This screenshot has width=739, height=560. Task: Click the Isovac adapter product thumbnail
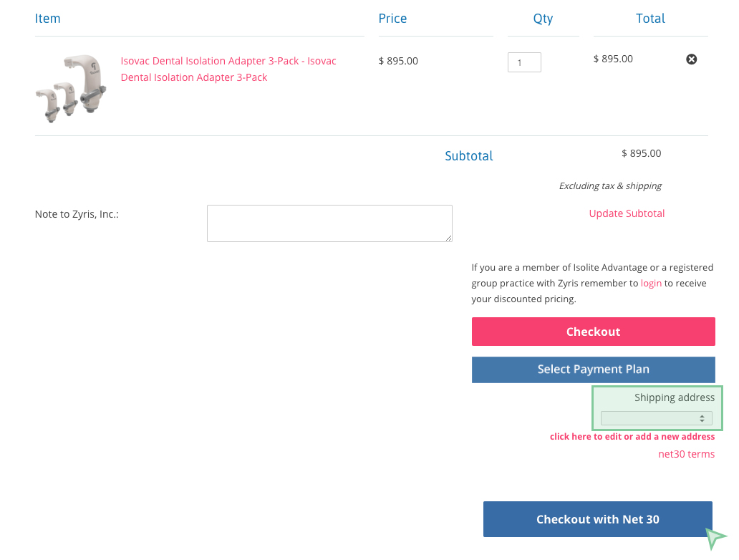click(x=71, y=87)
